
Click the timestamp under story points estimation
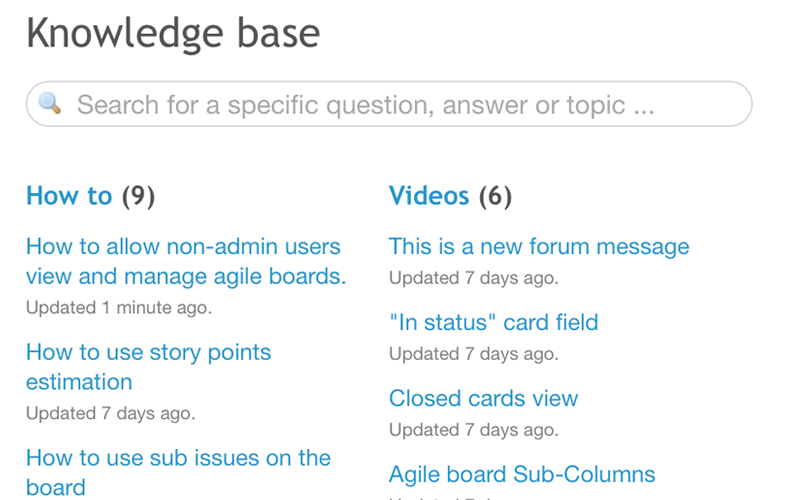pos(110,413)
